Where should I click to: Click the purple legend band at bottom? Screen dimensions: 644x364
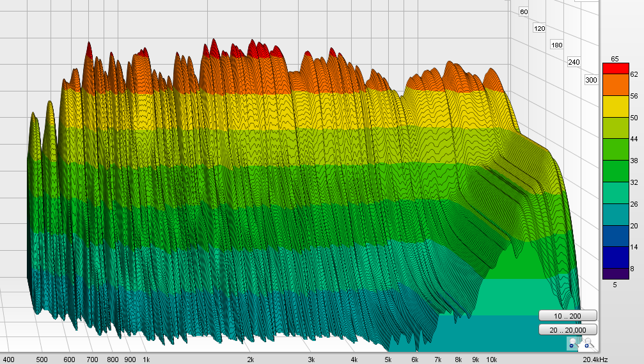coord(616,274)
